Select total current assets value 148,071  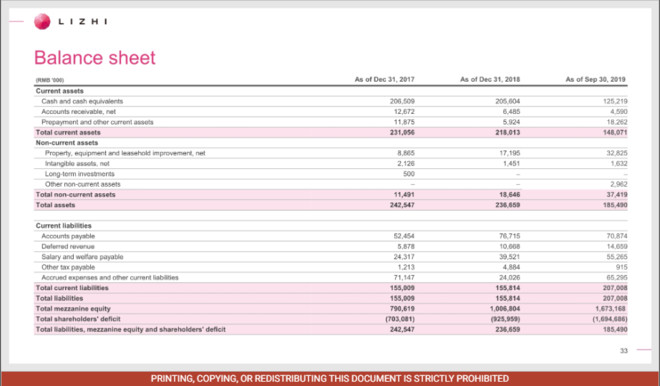[x=615, y=133]
